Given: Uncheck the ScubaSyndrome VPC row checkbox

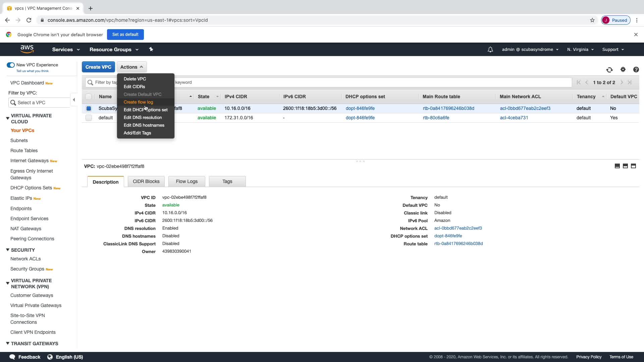Looking at the screenshot, I should tap(89, 108).
